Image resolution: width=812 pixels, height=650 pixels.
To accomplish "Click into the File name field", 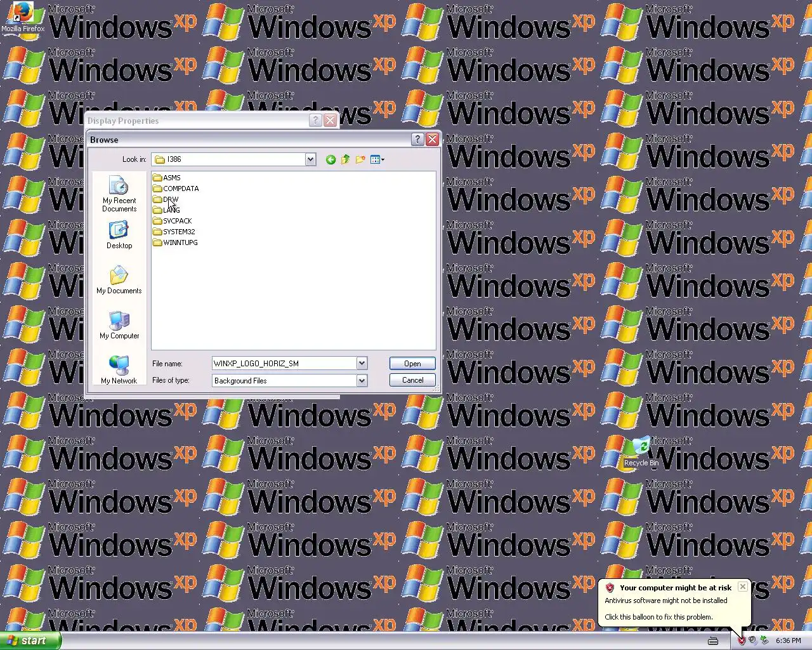I will coord(284,363).
